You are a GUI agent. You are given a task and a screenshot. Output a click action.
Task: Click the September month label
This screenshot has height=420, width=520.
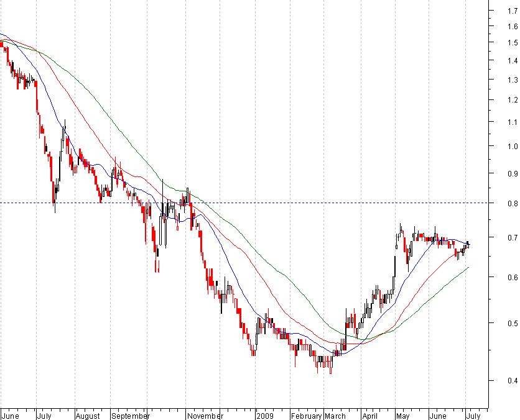[x=131, y=416]
